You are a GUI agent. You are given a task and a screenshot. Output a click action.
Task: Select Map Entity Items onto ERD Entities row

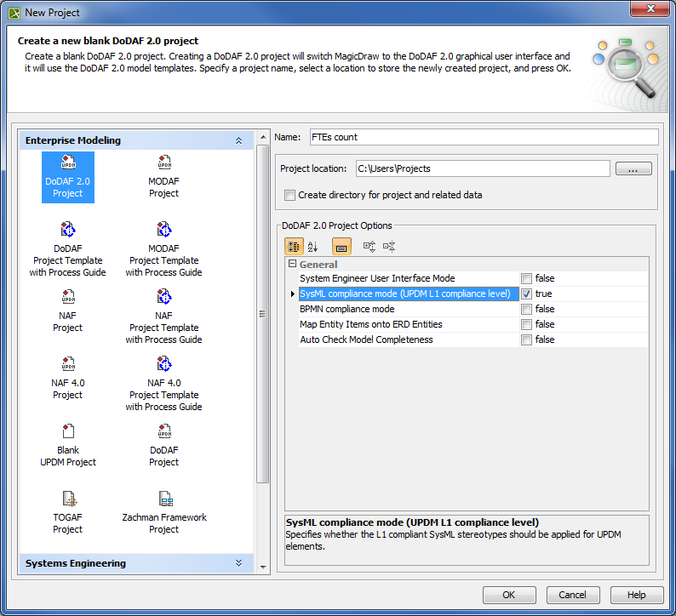(x=473, y=324)
